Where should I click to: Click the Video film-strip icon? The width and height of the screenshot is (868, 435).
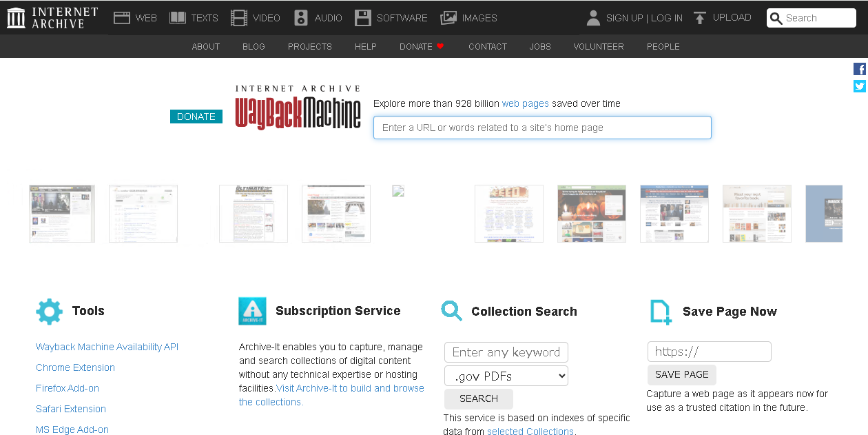(239, 18)
